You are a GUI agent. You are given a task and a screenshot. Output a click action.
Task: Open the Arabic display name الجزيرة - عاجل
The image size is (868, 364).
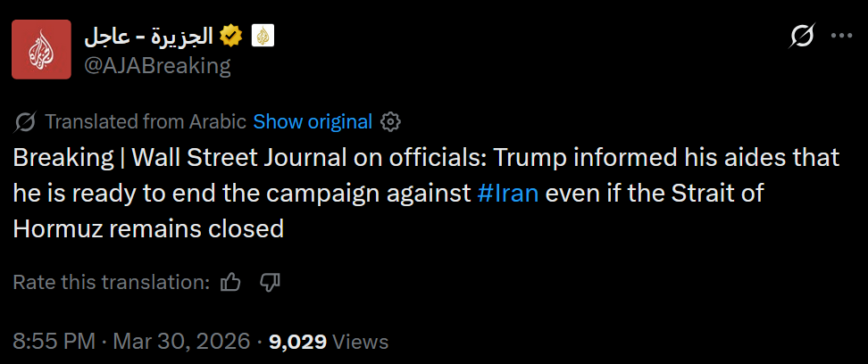click(x=148, y=36)
